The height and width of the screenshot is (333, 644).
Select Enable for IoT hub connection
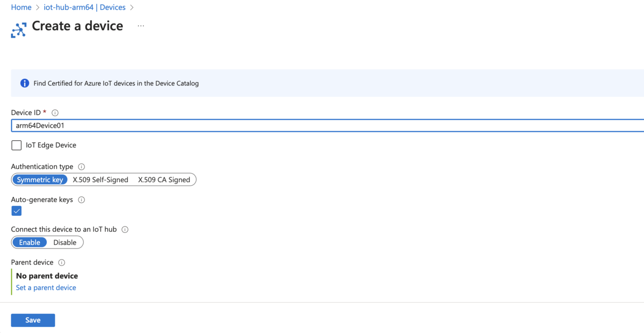coord(30,242)
